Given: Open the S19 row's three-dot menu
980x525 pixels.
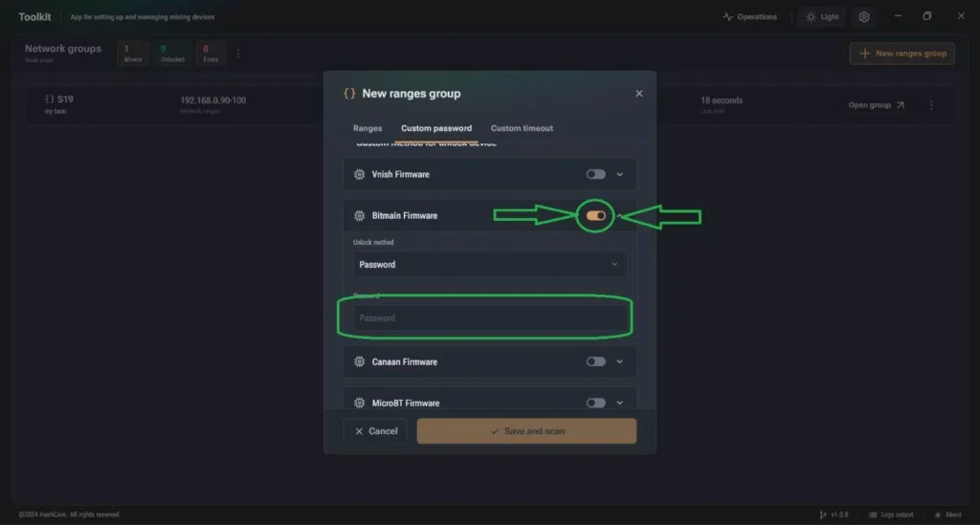Looking at the screenshot, I should (x=931, y=105).
